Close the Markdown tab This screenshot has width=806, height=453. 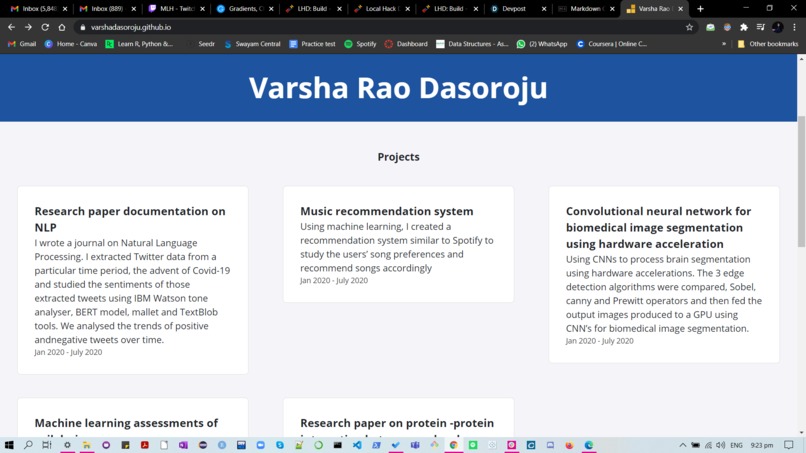pyautogui.click(x=612, y=9)
